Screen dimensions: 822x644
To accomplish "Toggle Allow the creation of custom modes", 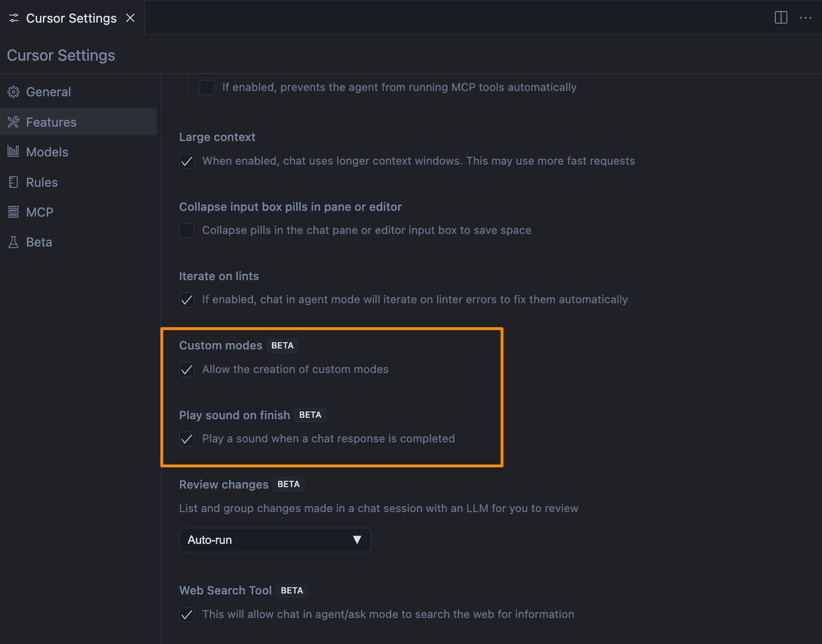I will [187, 370].
